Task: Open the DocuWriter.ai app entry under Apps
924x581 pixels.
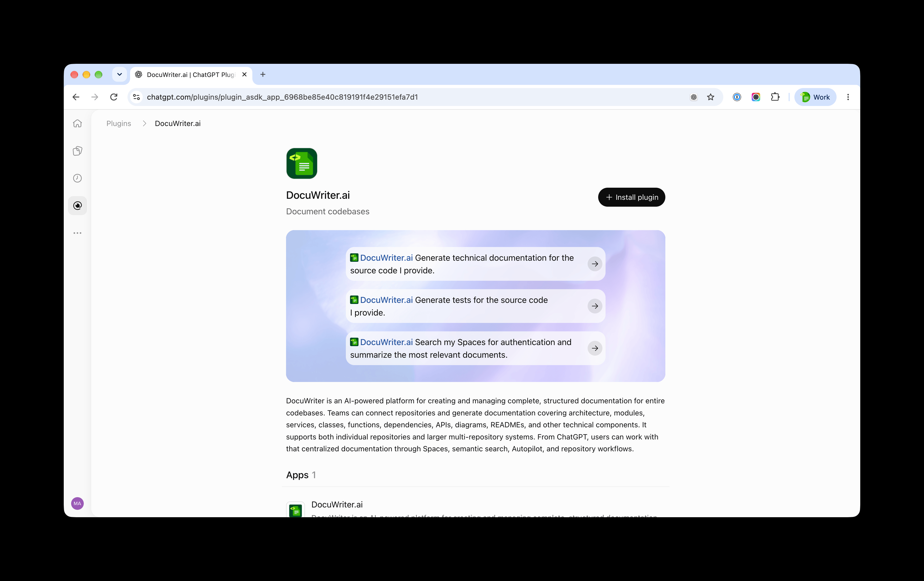Action: click(475, 509)
